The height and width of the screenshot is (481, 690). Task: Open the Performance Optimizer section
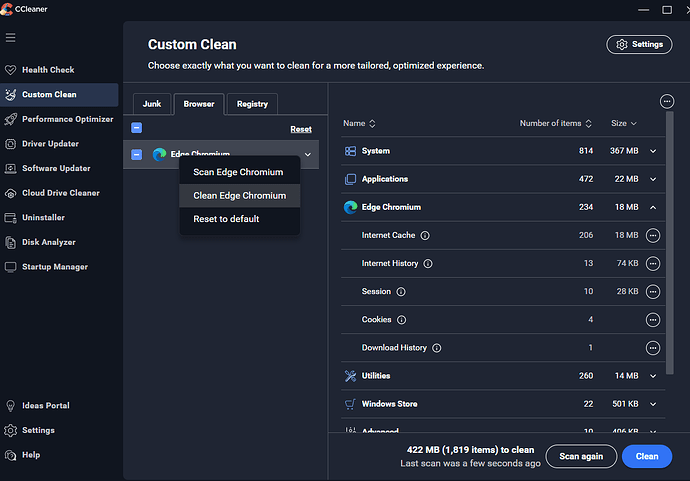pyautogui.click(x=68, y=119)
